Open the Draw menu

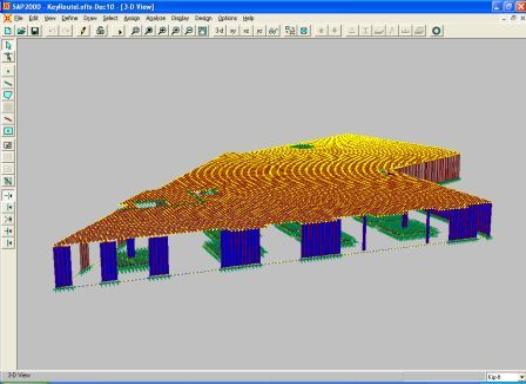(90, 18)
